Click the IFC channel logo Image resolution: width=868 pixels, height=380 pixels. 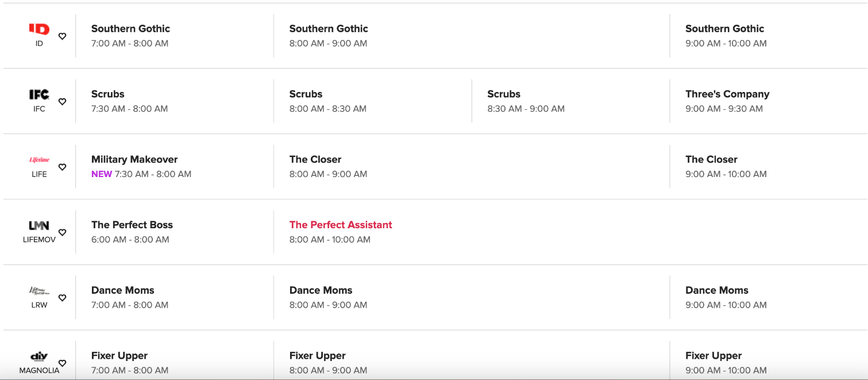(39, 95)
